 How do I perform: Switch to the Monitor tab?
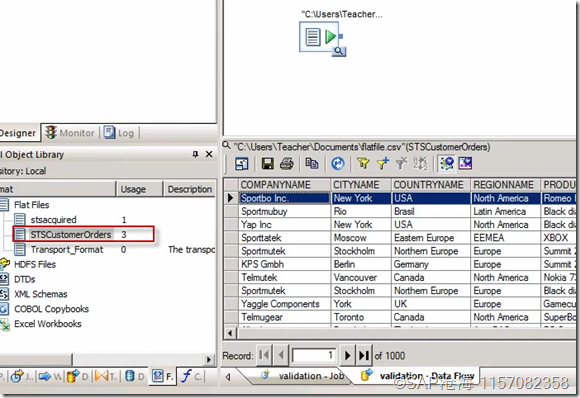(70, 133)
